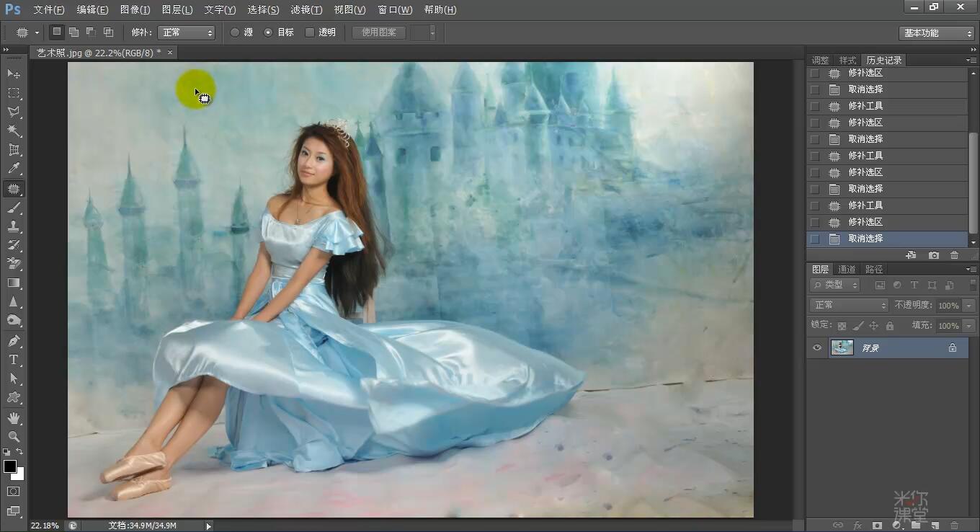Select the Hand tool
This screenshot has height=532, width=980.
pos(14,418)
